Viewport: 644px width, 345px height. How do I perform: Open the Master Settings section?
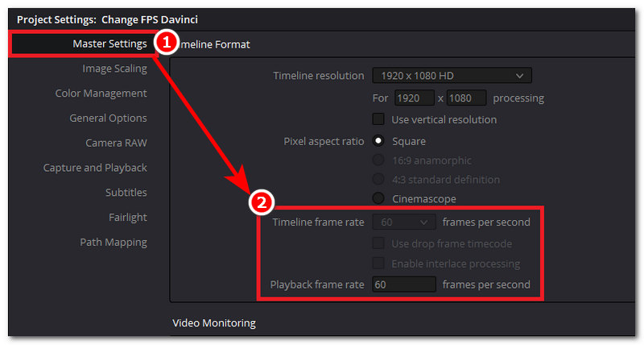tap(109, 44)
